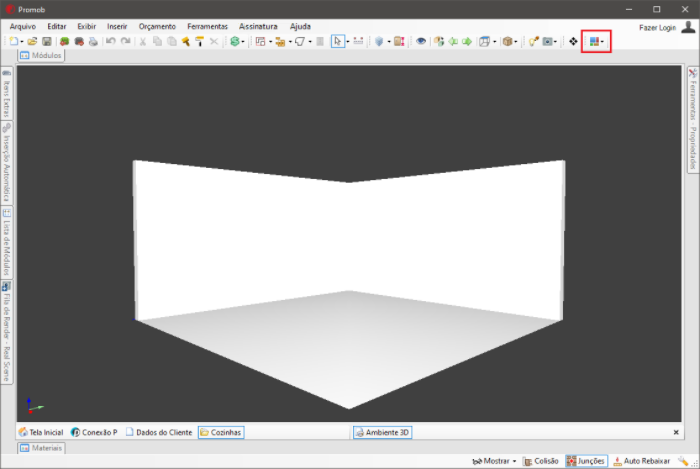Open the Inserir menu
The height and width of the screenshot is (469, 700).
117,26
